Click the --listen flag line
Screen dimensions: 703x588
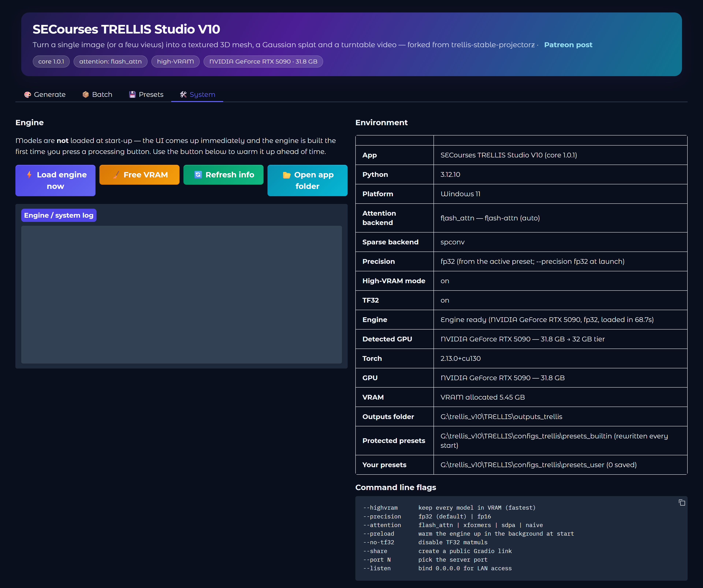click(437, 569)
